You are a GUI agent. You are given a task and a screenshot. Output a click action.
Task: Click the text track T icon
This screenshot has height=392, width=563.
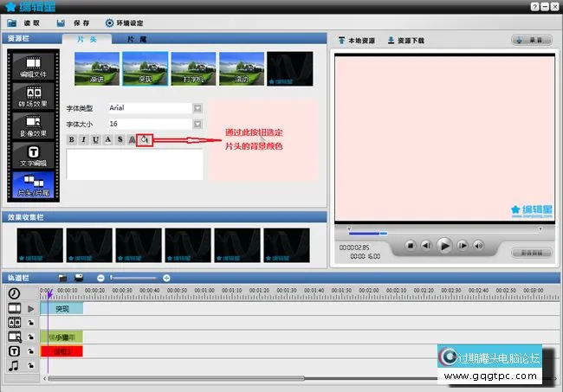[14, 351]
